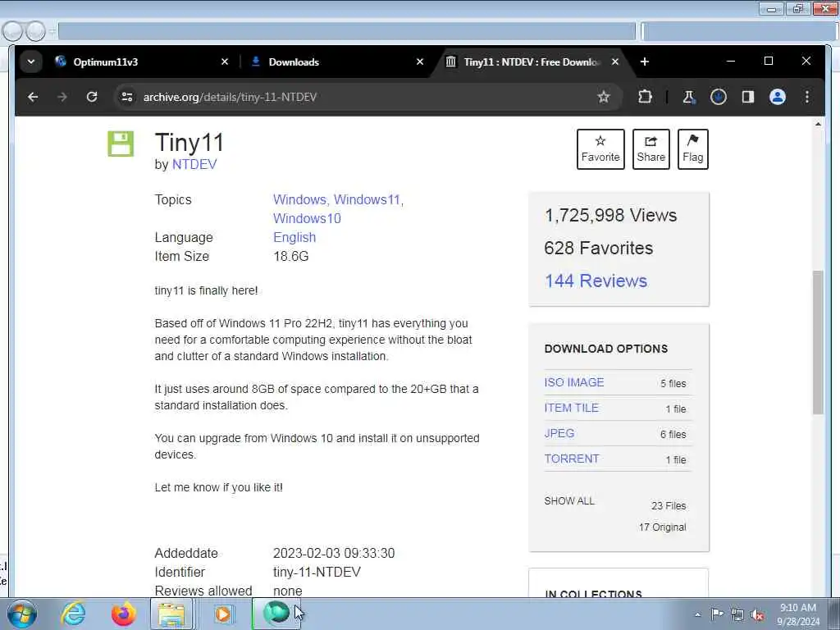Viewport: 840px width, 630px height.
Task: Expand the tab search dropdown
Action: (31, 62)
